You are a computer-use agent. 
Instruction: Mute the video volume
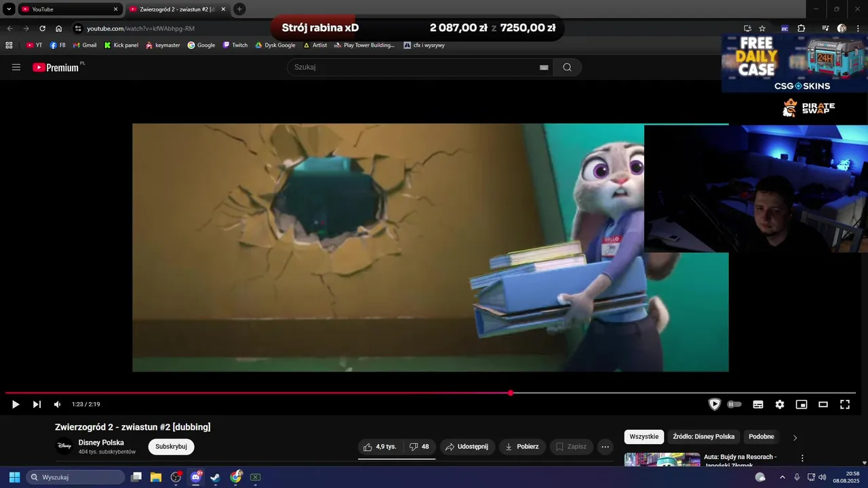(x=57, y=405)
